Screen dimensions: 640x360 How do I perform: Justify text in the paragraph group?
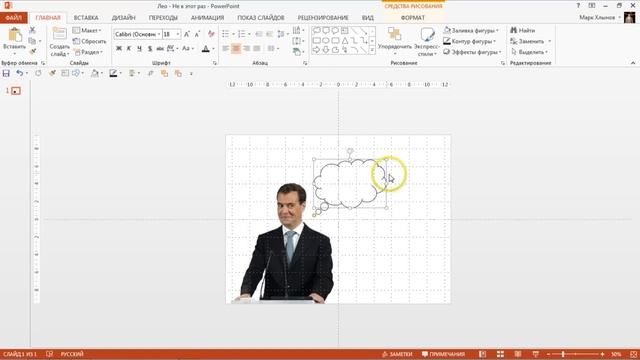257,49
